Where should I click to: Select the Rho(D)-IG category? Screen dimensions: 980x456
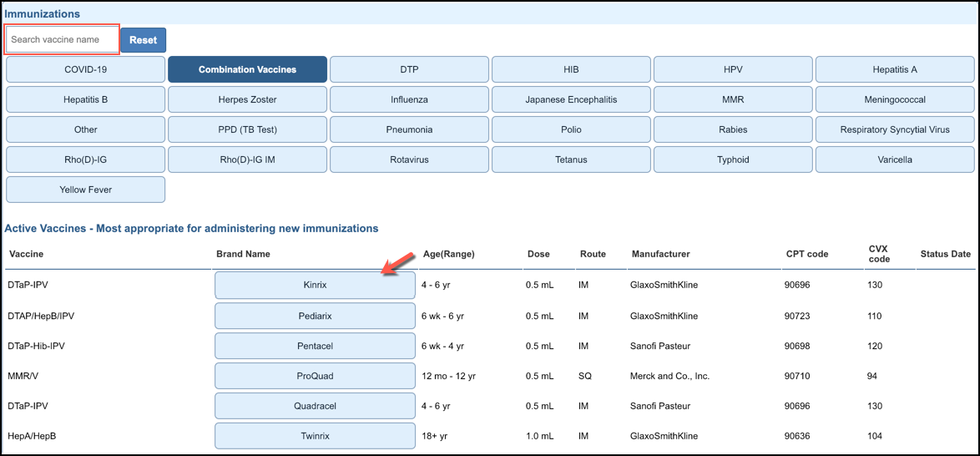(x=86, y=160)
